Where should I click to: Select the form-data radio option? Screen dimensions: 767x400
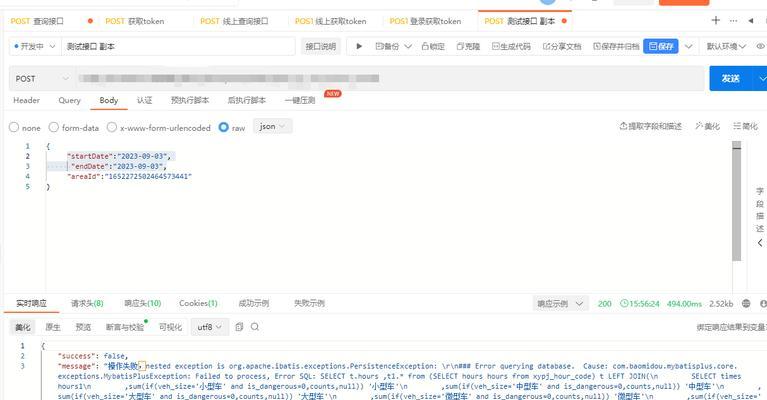point(54,128)
